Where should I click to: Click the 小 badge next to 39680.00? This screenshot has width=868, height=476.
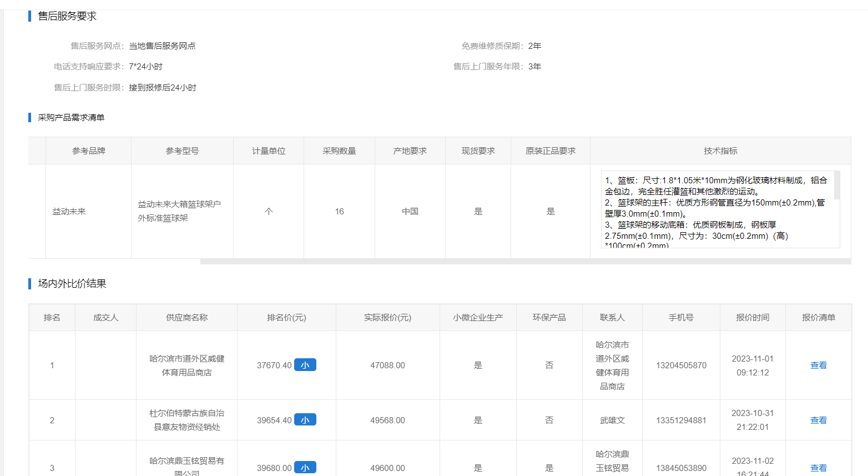pyautogui.click(x=305, y=468)
